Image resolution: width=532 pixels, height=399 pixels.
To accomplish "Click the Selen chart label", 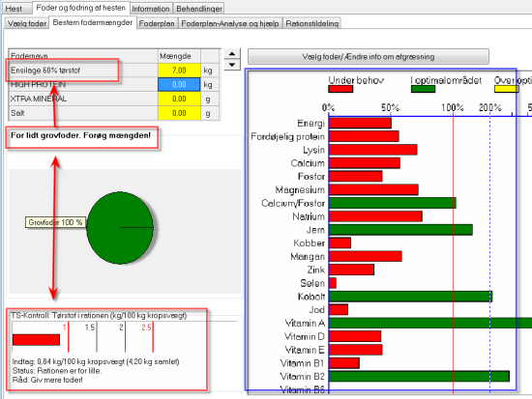I will (312, 283).
